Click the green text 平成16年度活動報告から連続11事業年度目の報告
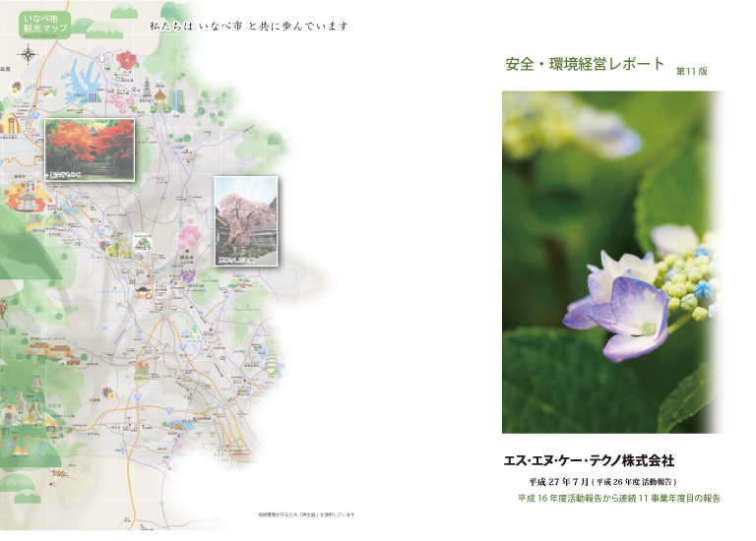The height and width of the screenshot is (541, 756). click(618, 498)
